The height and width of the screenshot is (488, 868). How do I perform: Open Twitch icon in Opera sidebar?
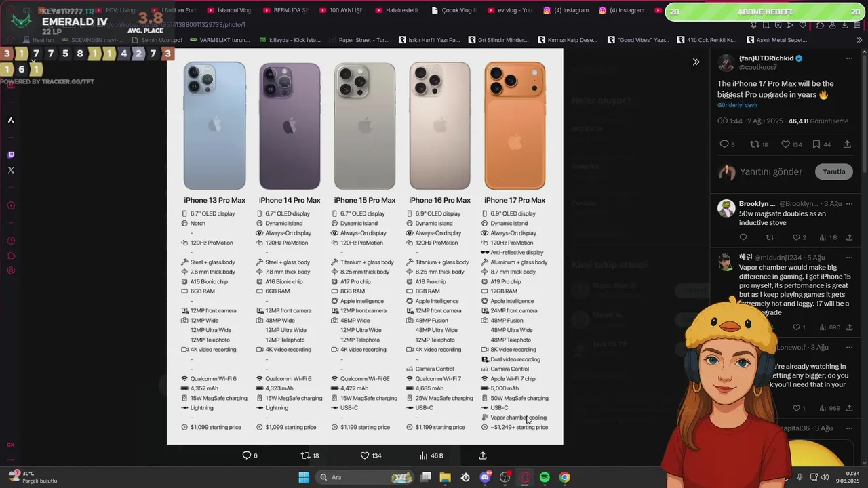[11, 155]
